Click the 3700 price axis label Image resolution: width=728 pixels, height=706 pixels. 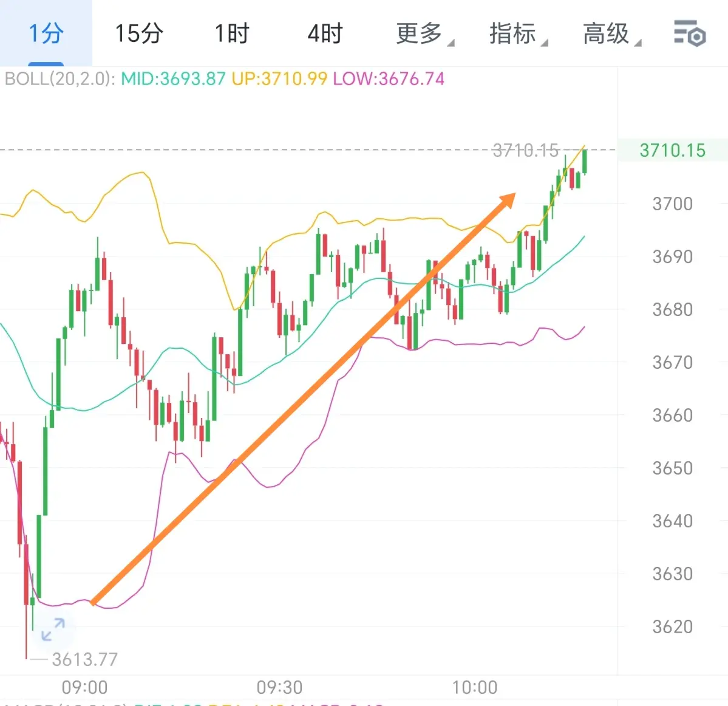pos(672,204)
